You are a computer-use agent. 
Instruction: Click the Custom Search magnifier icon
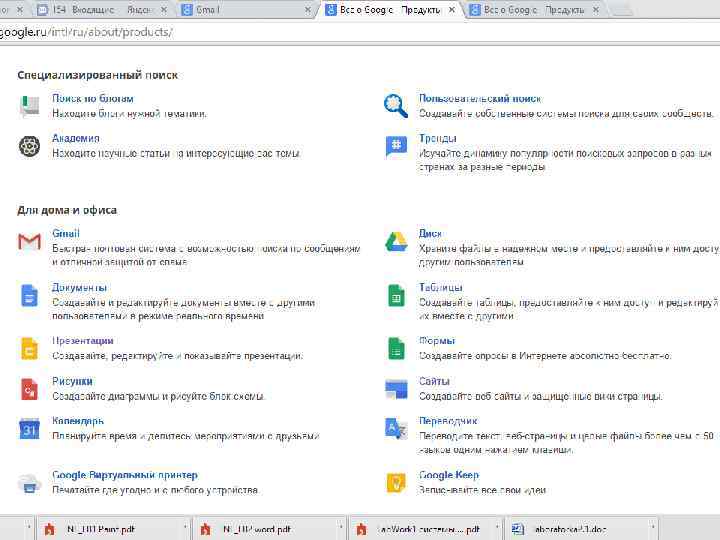tap(396, 106)
